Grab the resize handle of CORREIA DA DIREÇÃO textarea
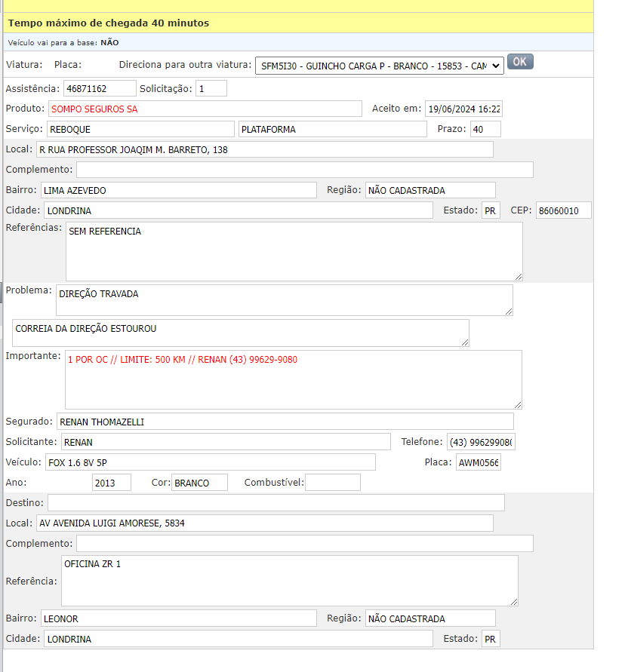628x672 pixels. [465, 342]
